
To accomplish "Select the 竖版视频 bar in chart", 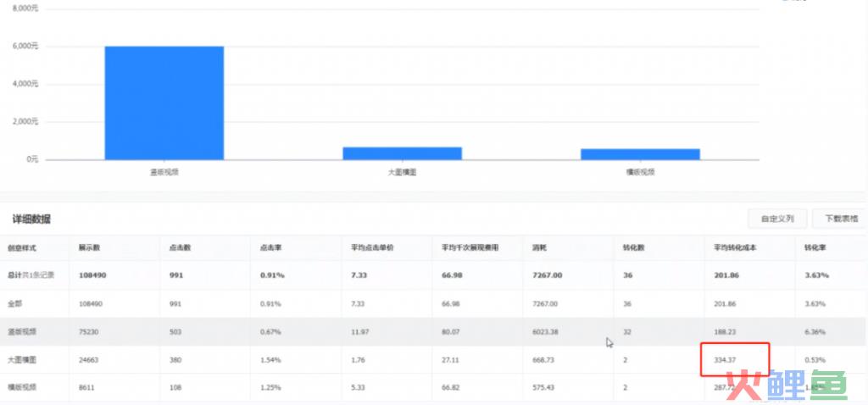I will click(164, 103).
